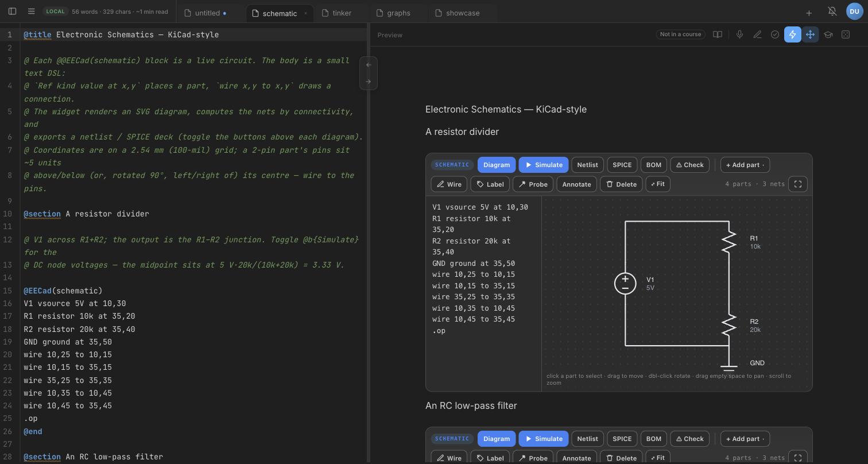This screenshot has width=868, height=464.
Task: Switch to the showcase tab
Action: click(x=463, y=13)
